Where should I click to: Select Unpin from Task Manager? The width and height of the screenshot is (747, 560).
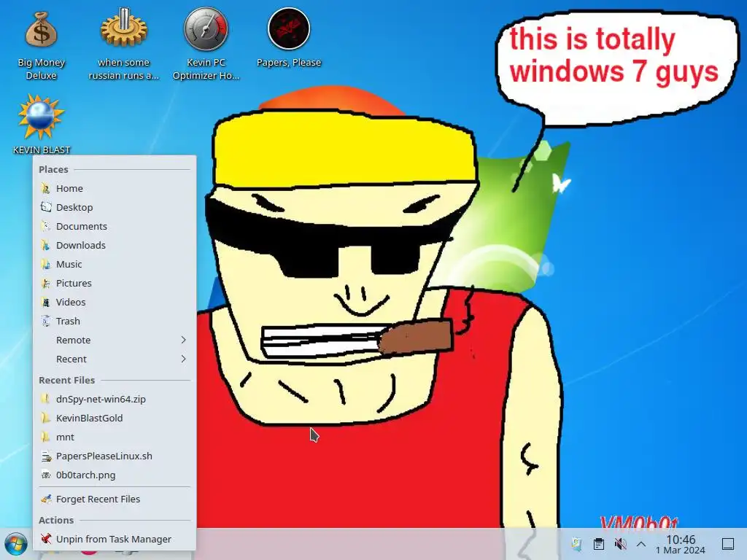coord(115,539)
